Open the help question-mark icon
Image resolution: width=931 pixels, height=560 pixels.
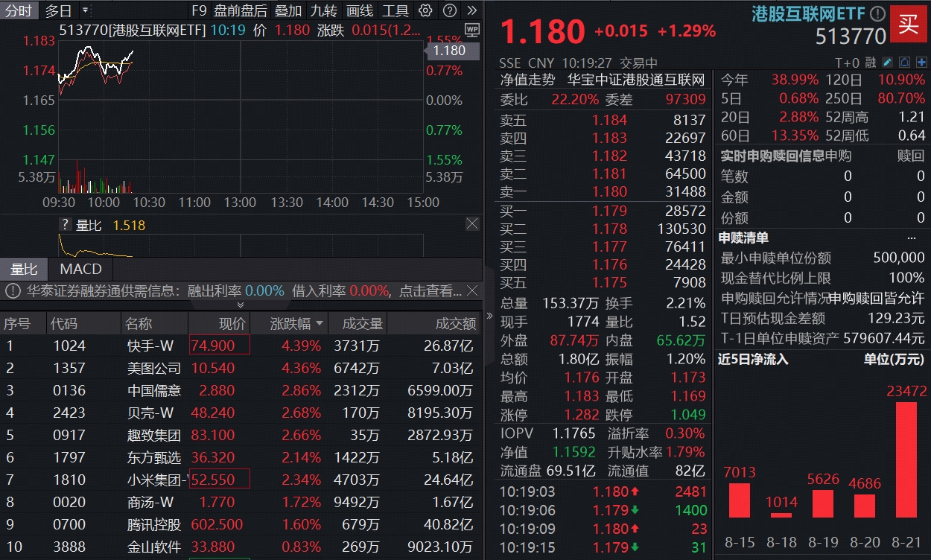[449, 10]
